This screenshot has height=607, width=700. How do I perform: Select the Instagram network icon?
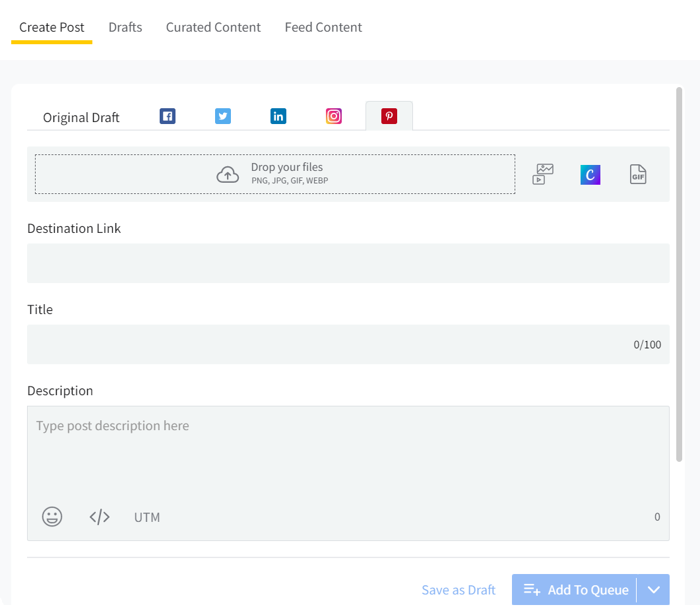point(333,115)
